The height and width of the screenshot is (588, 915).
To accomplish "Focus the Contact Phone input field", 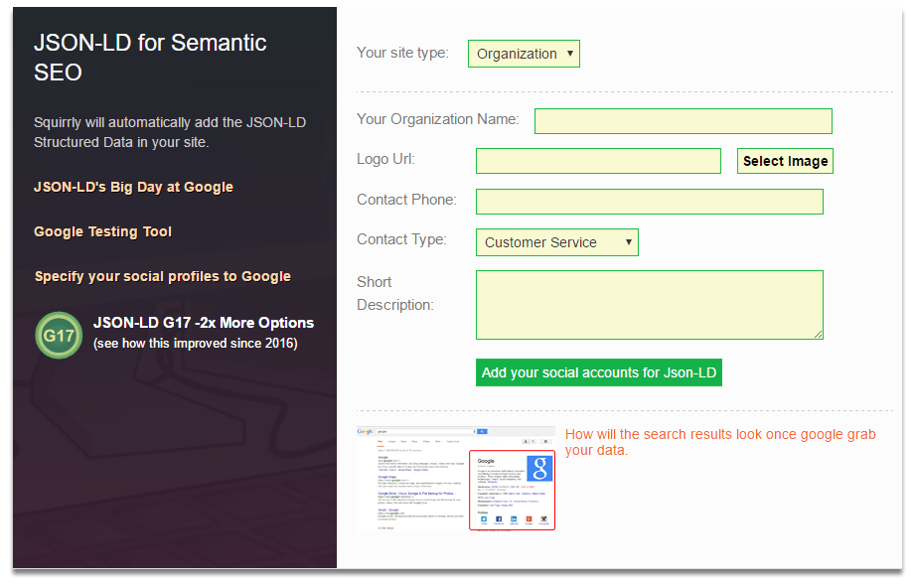I will click(649, 202).
